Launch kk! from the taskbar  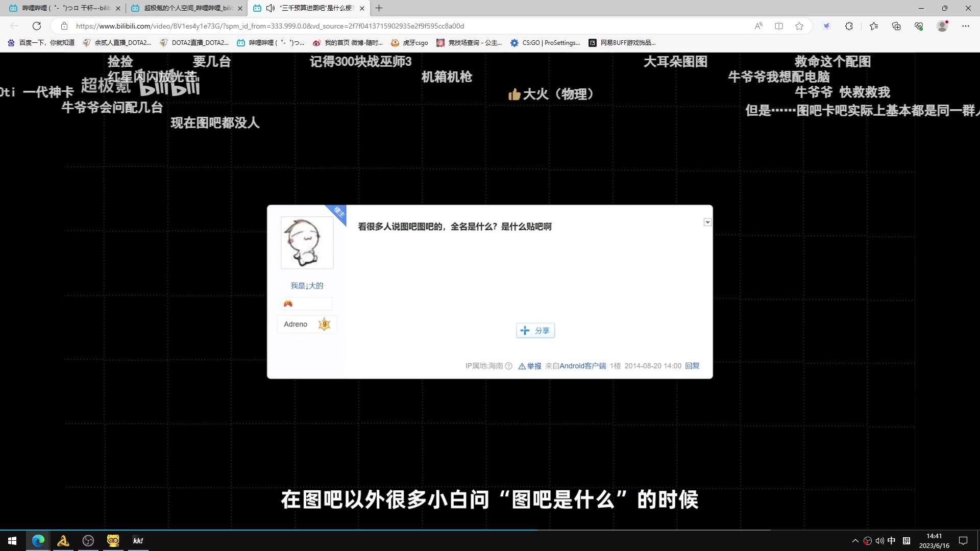(137, 540)
